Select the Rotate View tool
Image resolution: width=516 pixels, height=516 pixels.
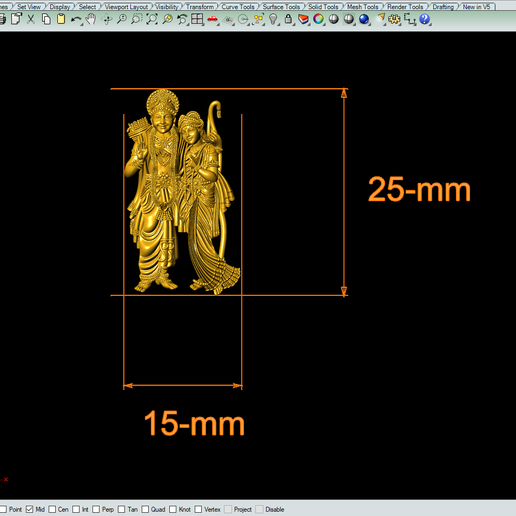pyautogui.click(x=107, y=20)
